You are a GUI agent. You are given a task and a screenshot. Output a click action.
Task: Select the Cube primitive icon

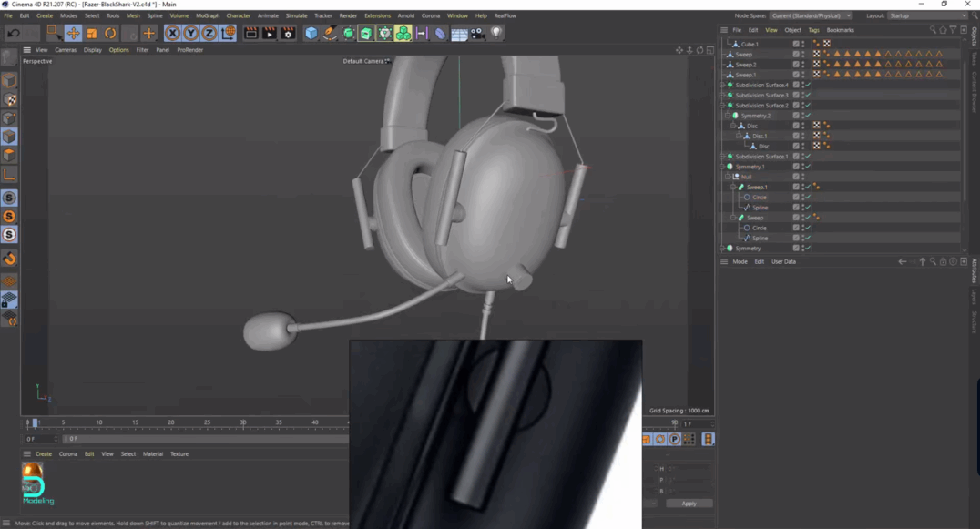click(311, 33)
